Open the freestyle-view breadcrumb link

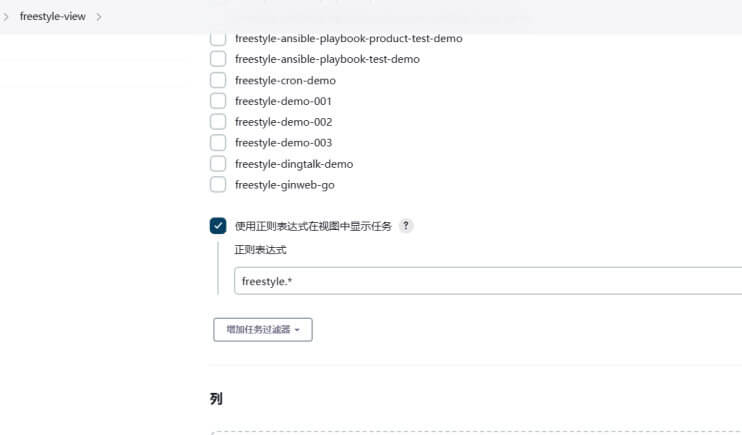coord(53,17)
